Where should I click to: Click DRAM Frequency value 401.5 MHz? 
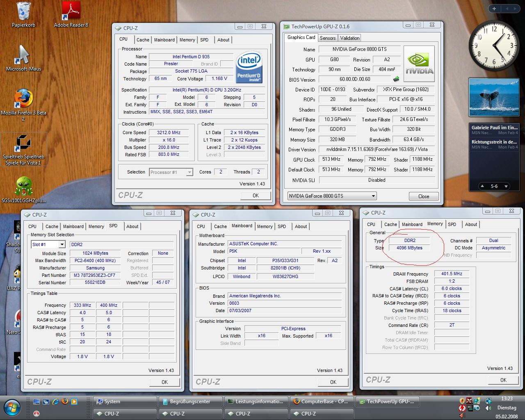[452, 274]
